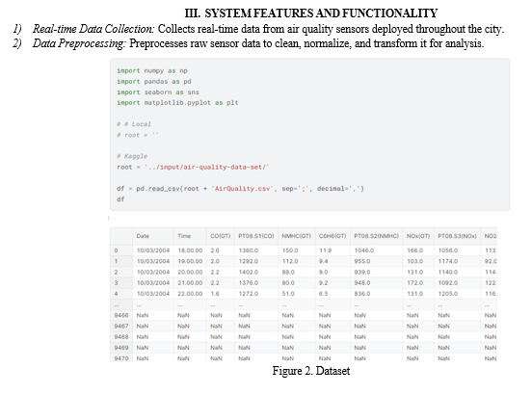
Task: Click row index '9469'
Action: (x=121, y=348)
